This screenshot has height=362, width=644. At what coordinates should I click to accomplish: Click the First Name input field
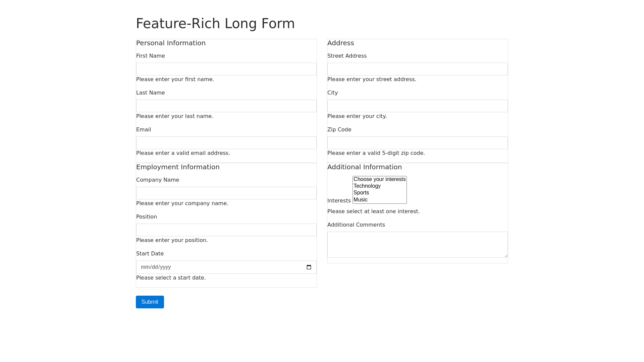click(226, 69)
